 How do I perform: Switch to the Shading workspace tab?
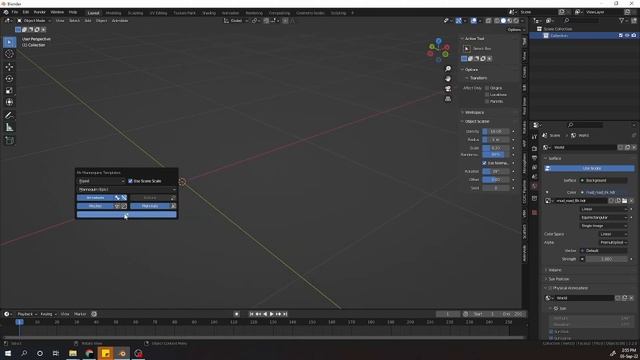tap(209, 13)
